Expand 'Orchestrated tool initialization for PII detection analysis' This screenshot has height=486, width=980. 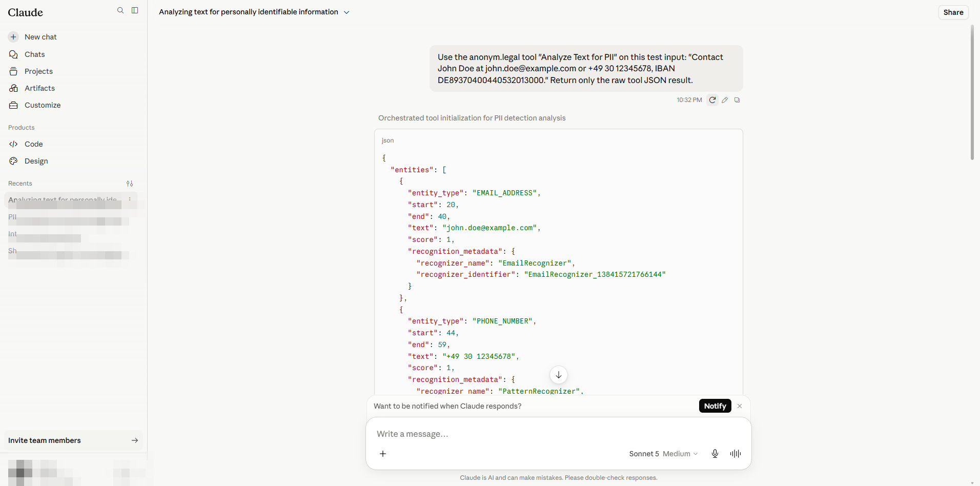(472, 118)
